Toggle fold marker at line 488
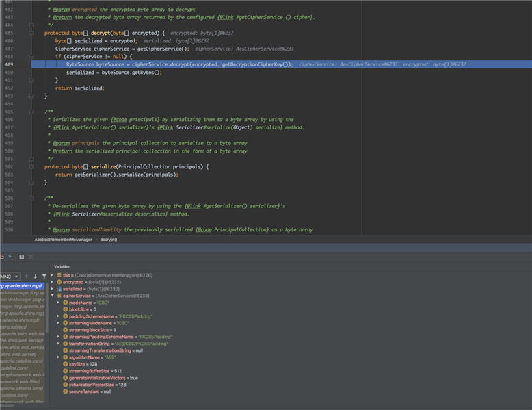532x410 pixels. 31,57
